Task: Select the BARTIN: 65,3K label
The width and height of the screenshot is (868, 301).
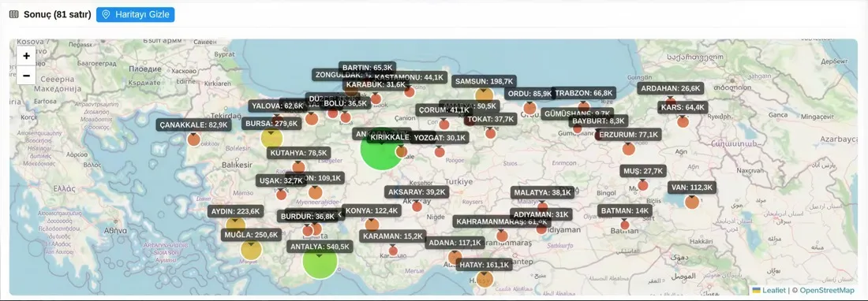Action: point(368,68)
